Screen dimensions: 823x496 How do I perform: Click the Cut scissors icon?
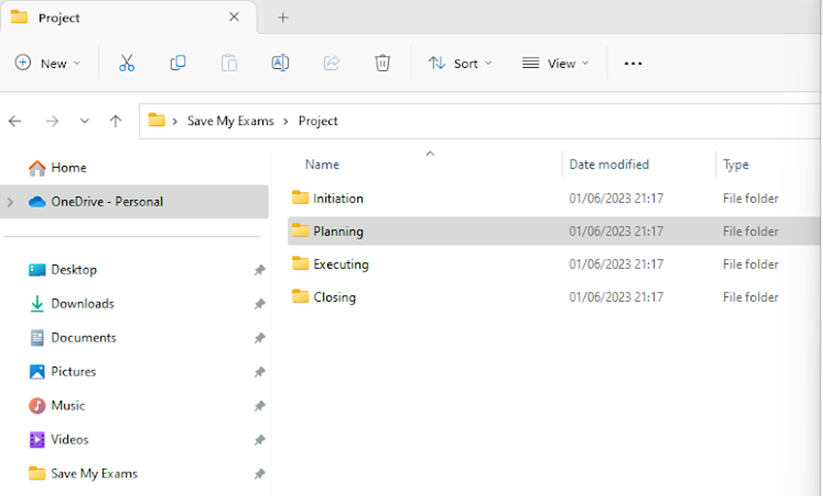127,63
